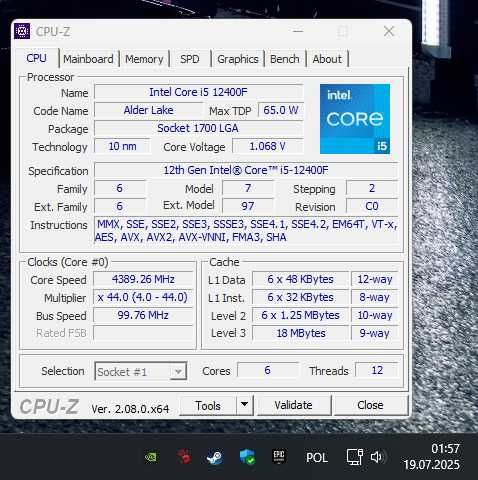Switch to the CPU tab
The image size is (478, 480).
[x=37, y=58]
